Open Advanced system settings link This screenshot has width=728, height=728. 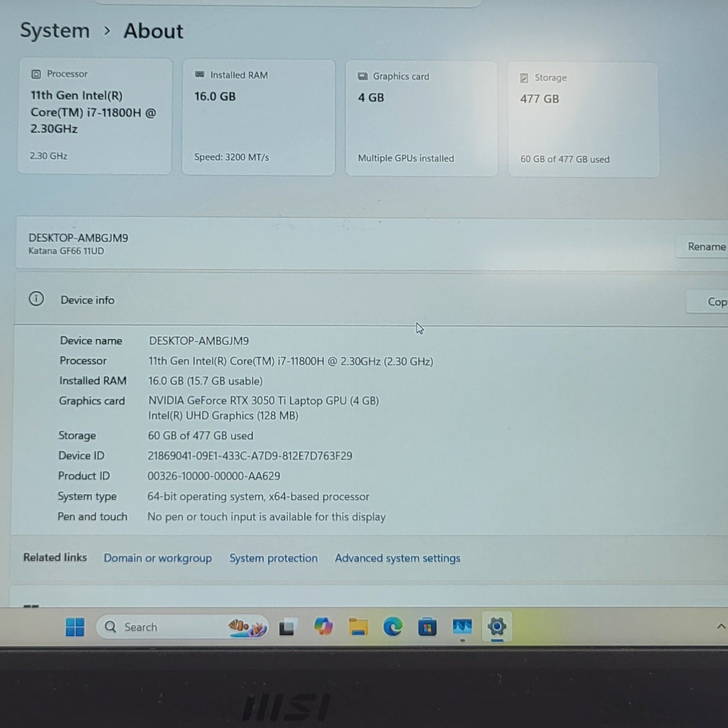(397, 558)
